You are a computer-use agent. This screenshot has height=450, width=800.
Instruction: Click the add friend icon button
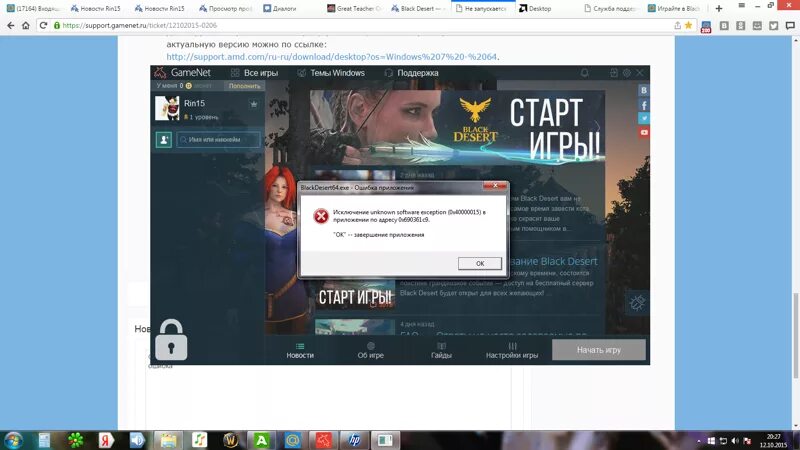pos(164,139)
